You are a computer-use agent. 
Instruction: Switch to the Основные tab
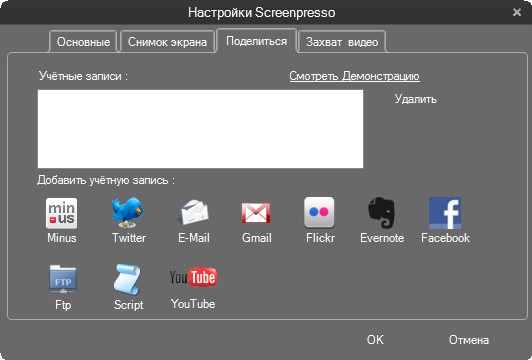tap(83, 42)
